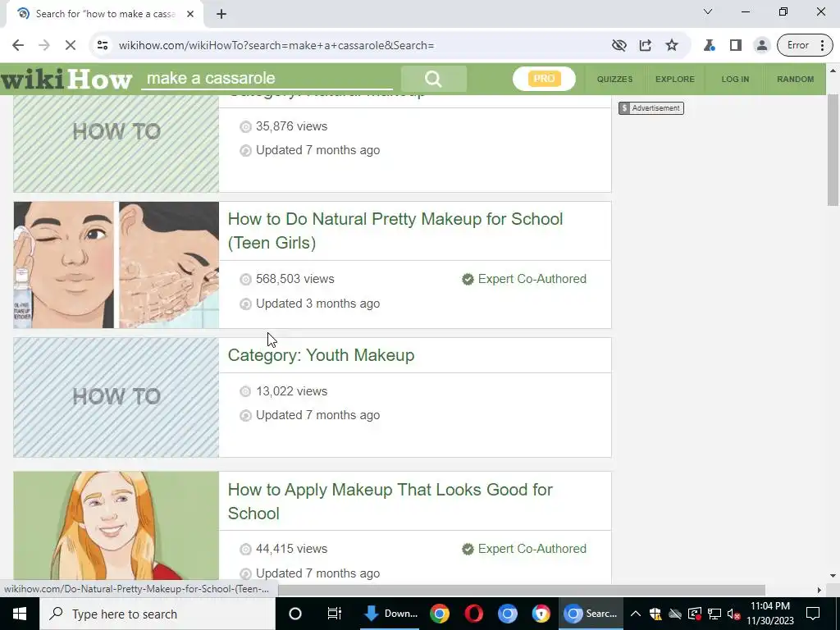Open Category: Youth Makeup link
The height and width of the screenshot is (630, 840).
(x=321, y=355)
